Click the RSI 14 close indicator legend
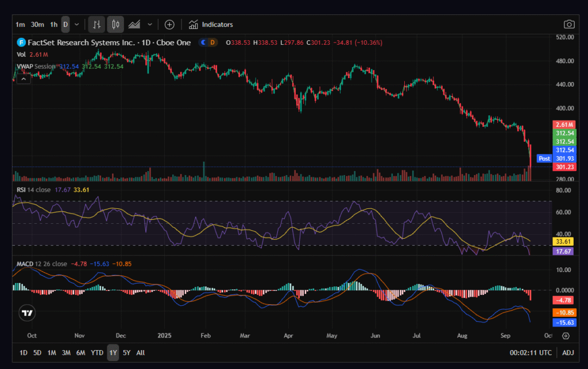Image resolution: width=588 pixels, height=369 pixels. (x=34, y=189)
